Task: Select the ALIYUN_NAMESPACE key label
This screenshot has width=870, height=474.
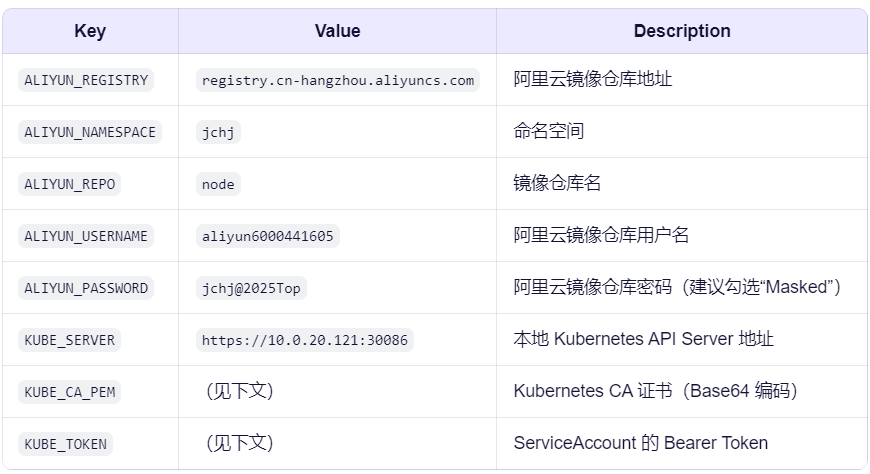Action: (x=90, y=132)
